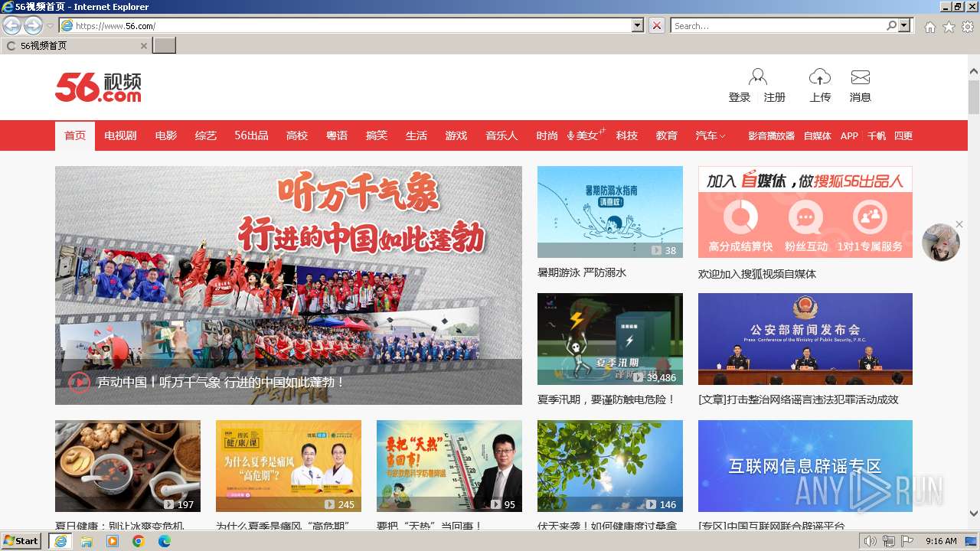Open the 电视剧 nav item
Image resolution: width=980 pixels, height=551 pixels.
point(120,135)
